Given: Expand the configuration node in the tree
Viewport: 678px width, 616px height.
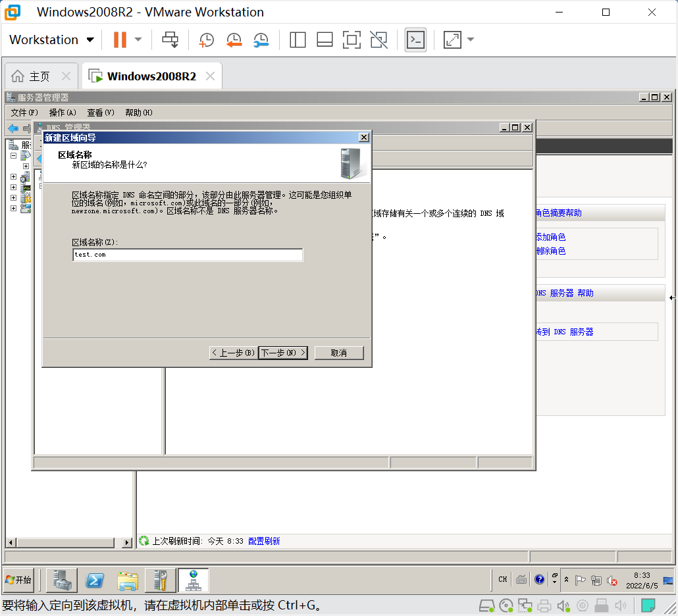Looking at the screenshot, I should (13, 197).
